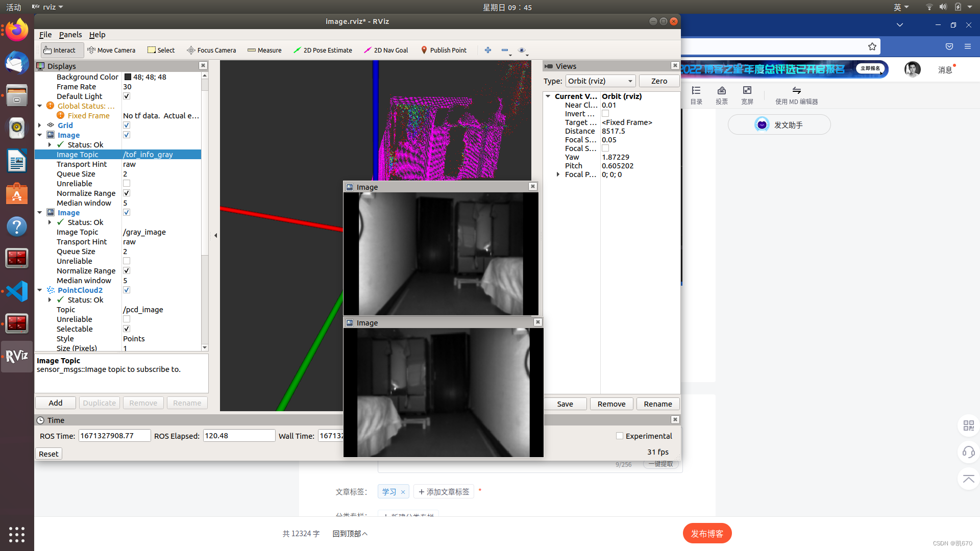Viewport: 980px width, 551px height.
Task: Pick the 2D Nav Goal tool
Action: pos(386,50)
